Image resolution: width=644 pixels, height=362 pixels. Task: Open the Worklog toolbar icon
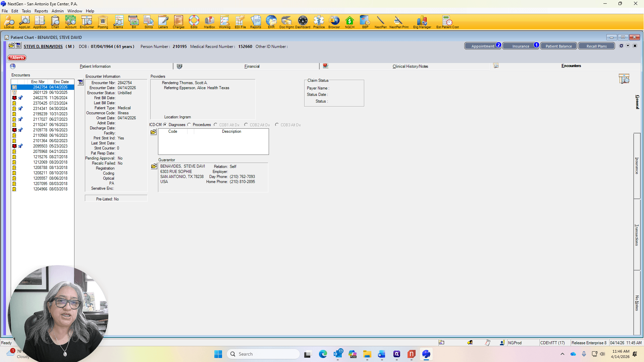pyautogui.click(x=225, y=22)
